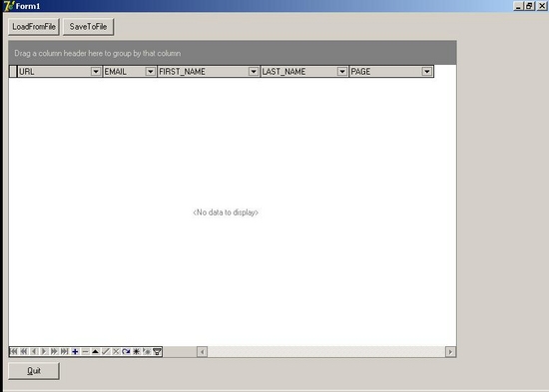549x392 pixels.
Task: Click the LoadFromFile button
Action: point(34,27)
